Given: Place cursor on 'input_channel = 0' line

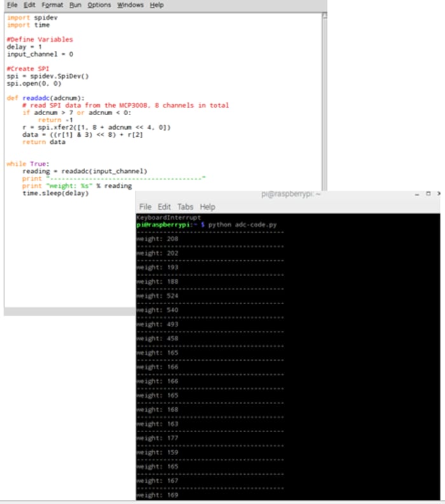Looking at the screenshot, I should click(40, 54).
